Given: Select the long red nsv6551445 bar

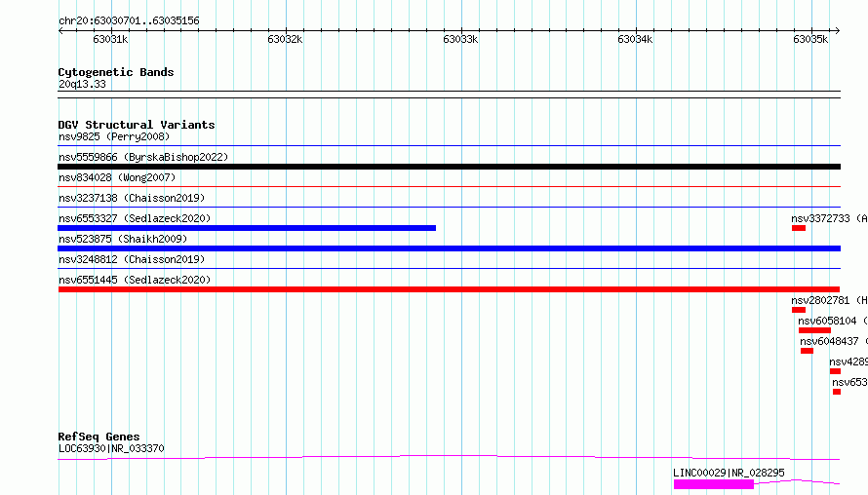Looking at the screenshot, I should (449, 289).
